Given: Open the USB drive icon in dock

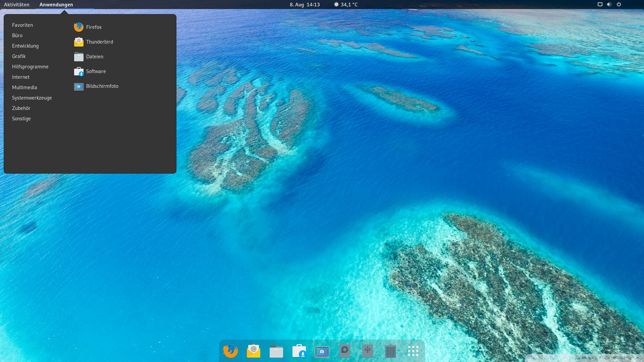Looking at the screenshot, I should coord(368,351).
